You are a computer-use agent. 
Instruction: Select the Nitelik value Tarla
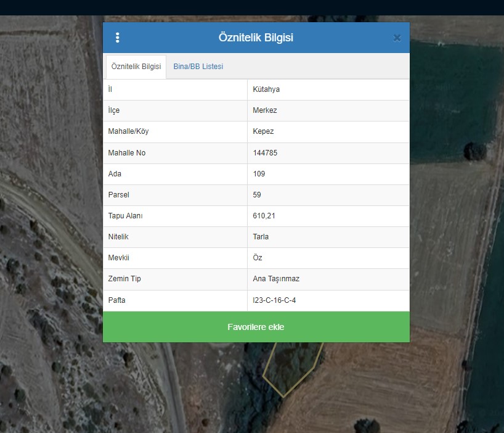click(x=261, y=237)
